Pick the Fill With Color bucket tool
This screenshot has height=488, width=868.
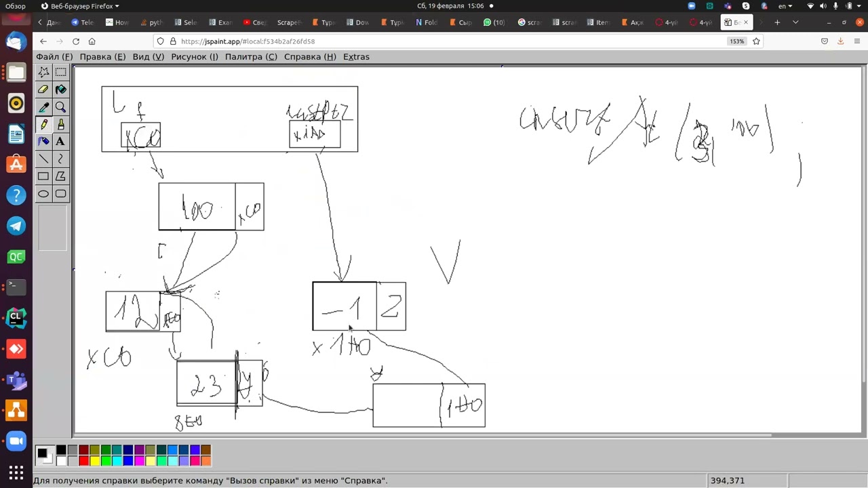60,89
